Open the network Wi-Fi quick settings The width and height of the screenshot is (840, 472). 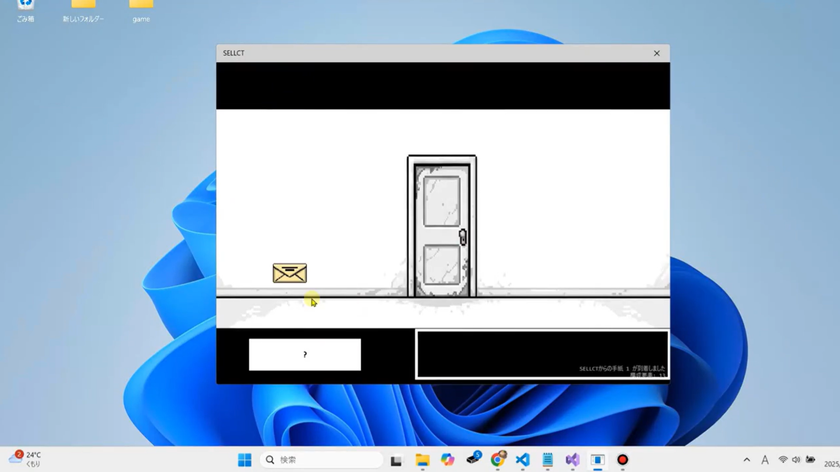(x=783, y=460)
